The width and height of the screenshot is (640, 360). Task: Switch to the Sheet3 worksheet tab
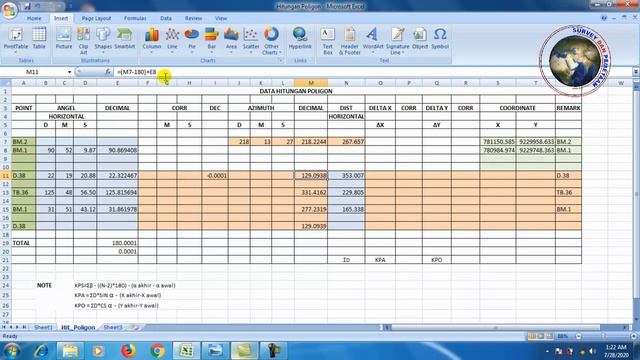point(113,327)
